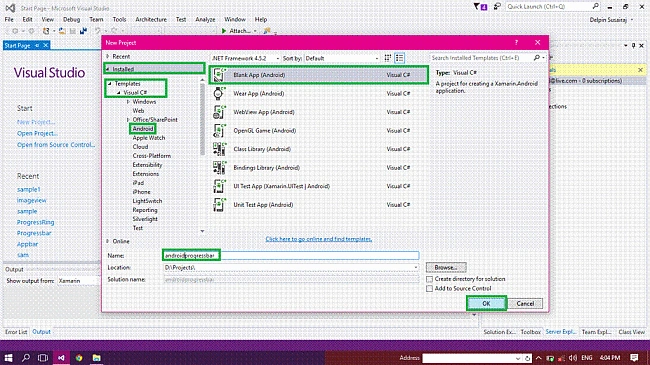
Task: Select the OpenGL Game (Android) icon
Action: [x=219, y=131]
